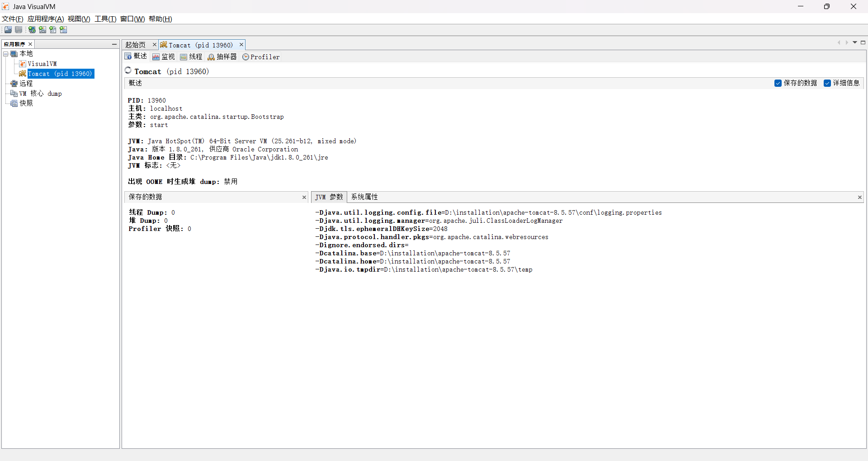
Task: Click the Tomcat icon on document tab
Action: [x=164, y=45]
